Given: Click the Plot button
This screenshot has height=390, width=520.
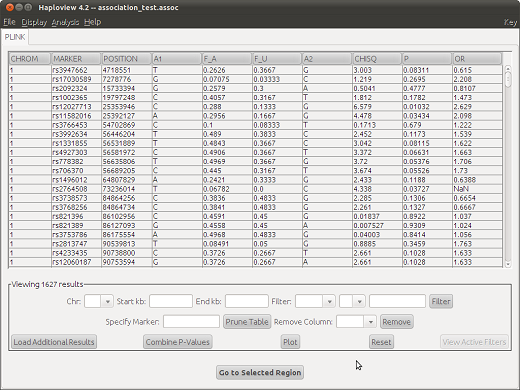Looking at the screenshot, I should (290, 342).
